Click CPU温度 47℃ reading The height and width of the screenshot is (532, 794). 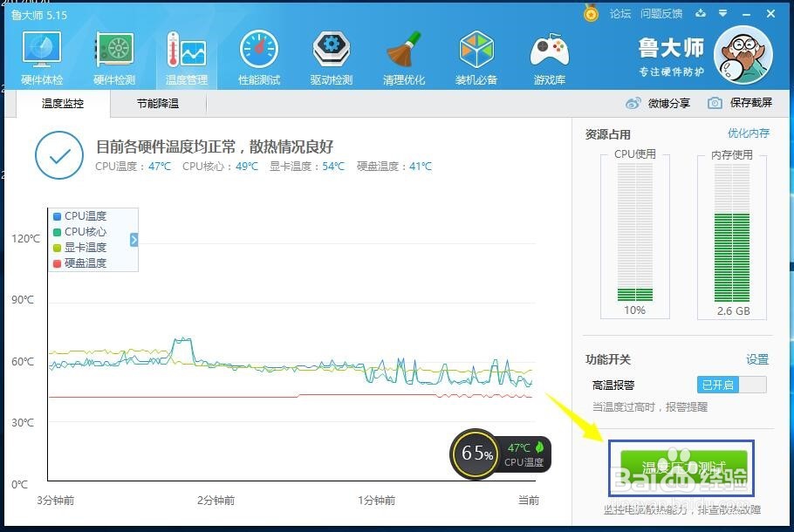click(x=133, y=167)
